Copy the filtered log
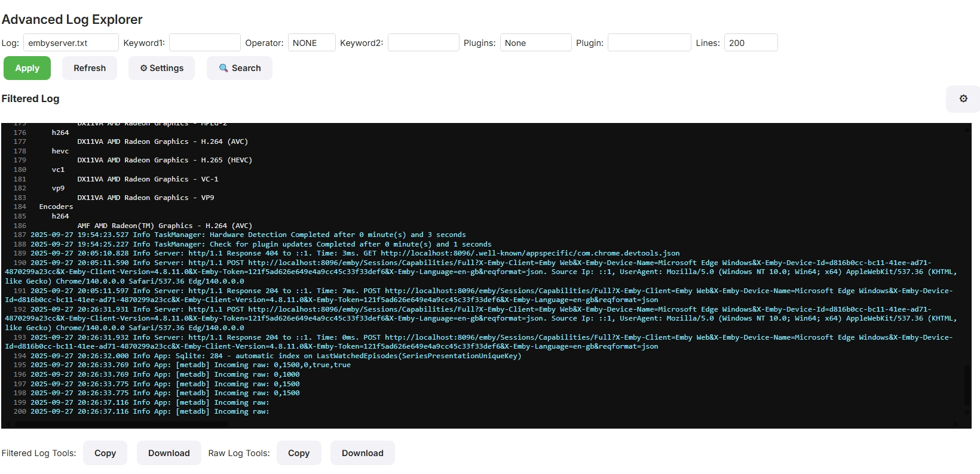The image size is (980, 474). tap(105, 453)
